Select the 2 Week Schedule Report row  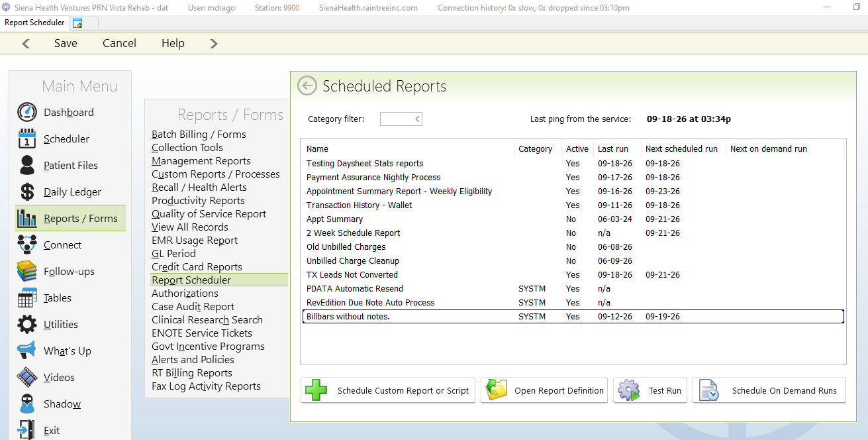point(573,233)
